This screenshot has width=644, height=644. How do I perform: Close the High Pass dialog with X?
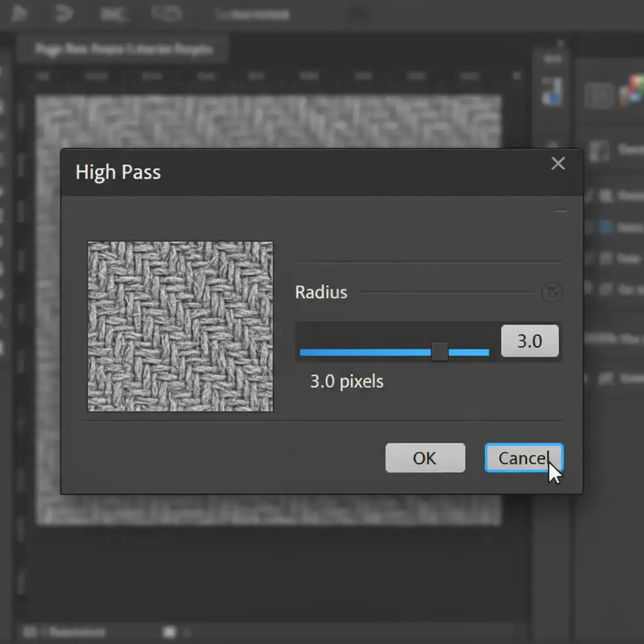tap(558, 164)
